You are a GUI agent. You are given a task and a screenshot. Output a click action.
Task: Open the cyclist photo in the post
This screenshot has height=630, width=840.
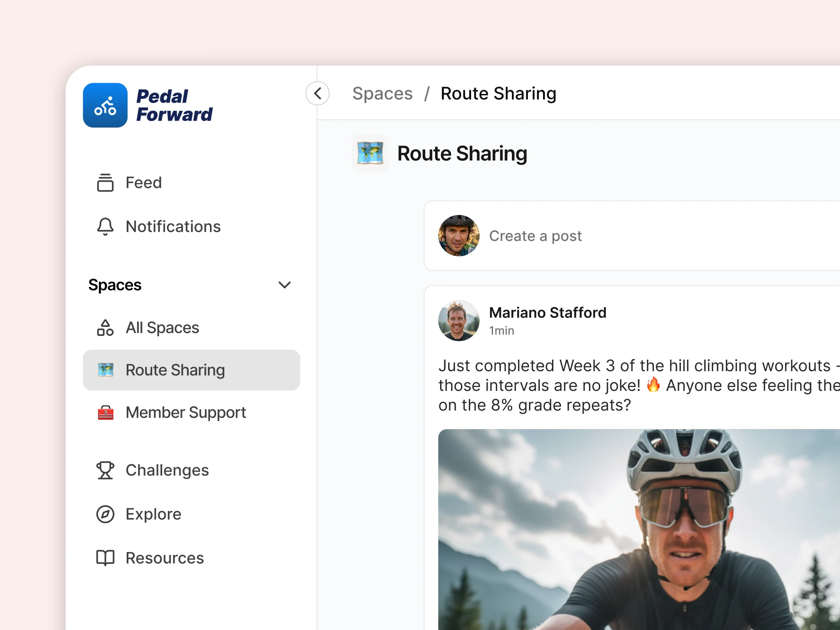point(639,530)
